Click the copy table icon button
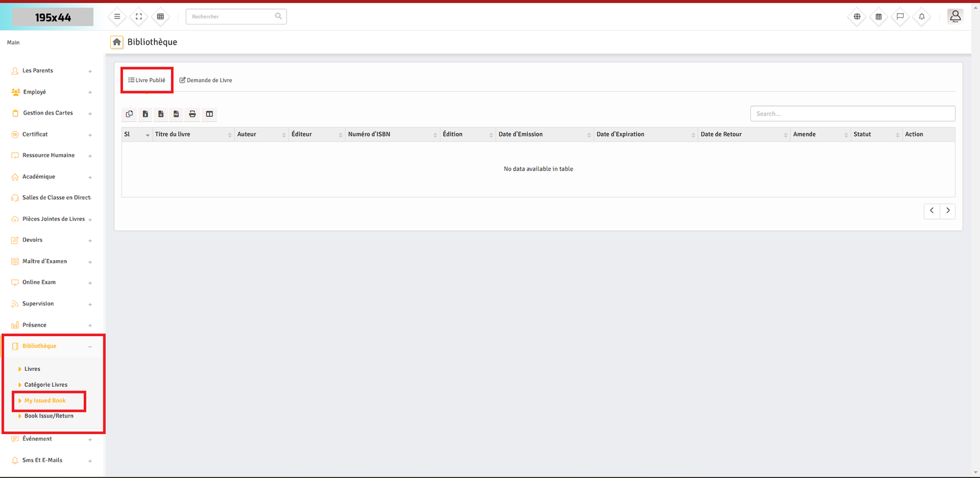This screenshot has width=980, height=478. click(x=129, y=114)
